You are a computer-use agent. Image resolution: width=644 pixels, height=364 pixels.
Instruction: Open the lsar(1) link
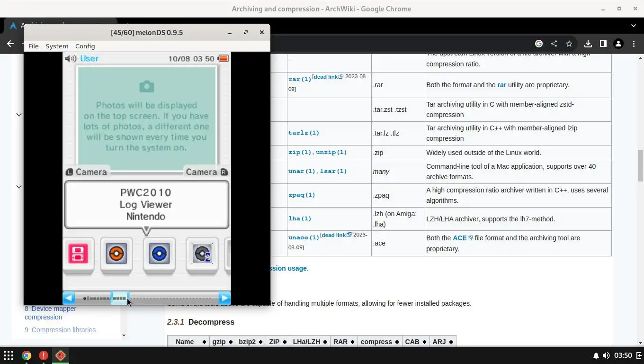[x=333, y=171]
